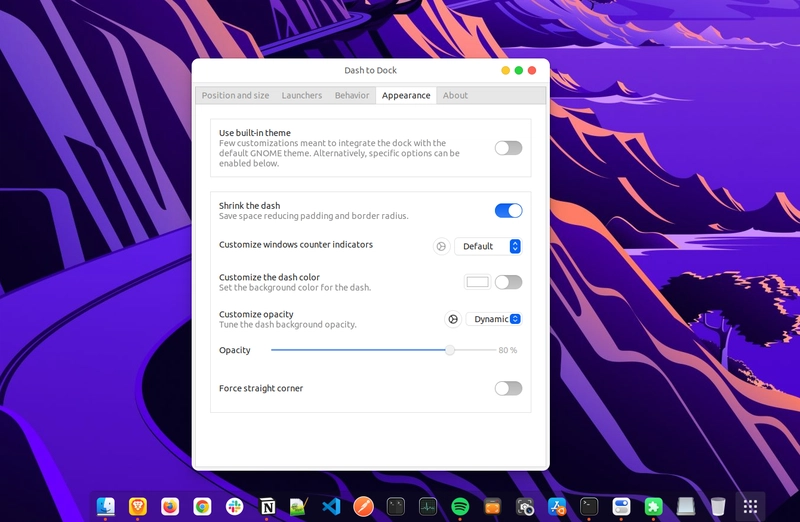Open Postman from the dock
The image size is (800, 522).
tap(363, 506)
